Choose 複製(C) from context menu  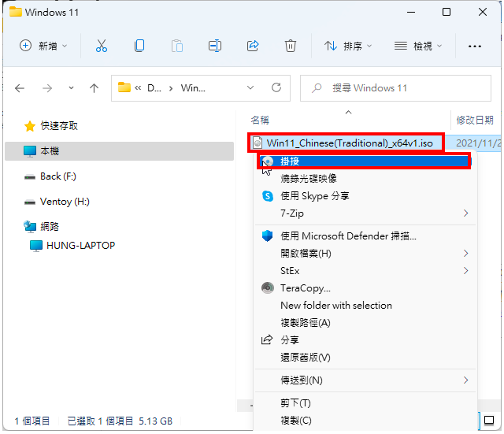tap(365, 421)
